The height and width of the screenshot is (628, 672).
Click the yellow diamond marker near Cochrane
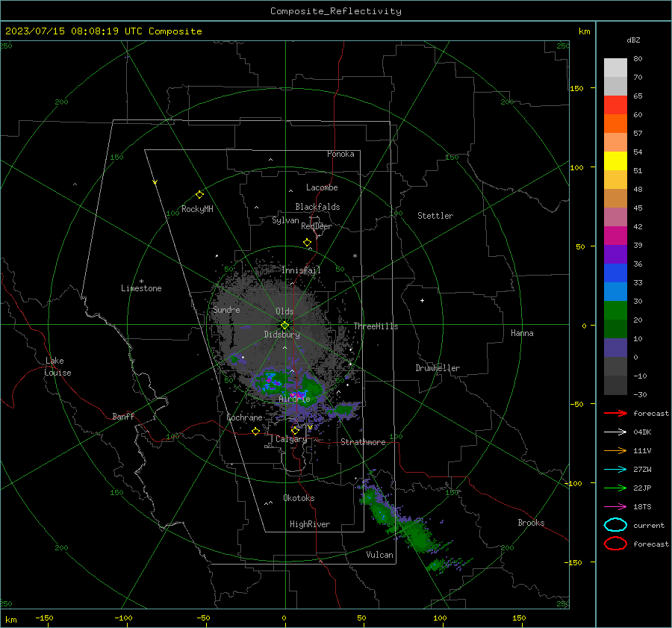[x=255, y=431]
